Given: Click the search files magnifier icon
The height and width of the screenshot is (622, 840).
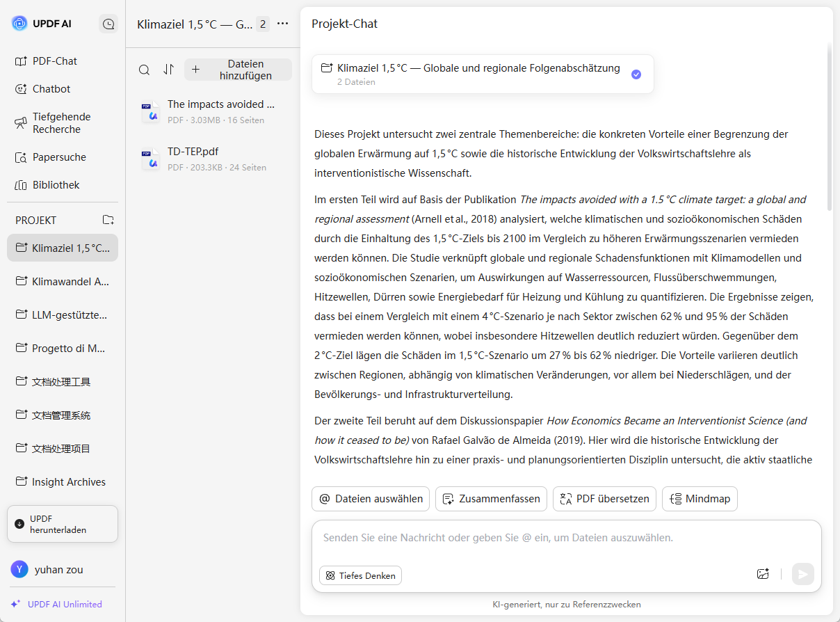Looking at the screenshot, I should pos(144,70).
